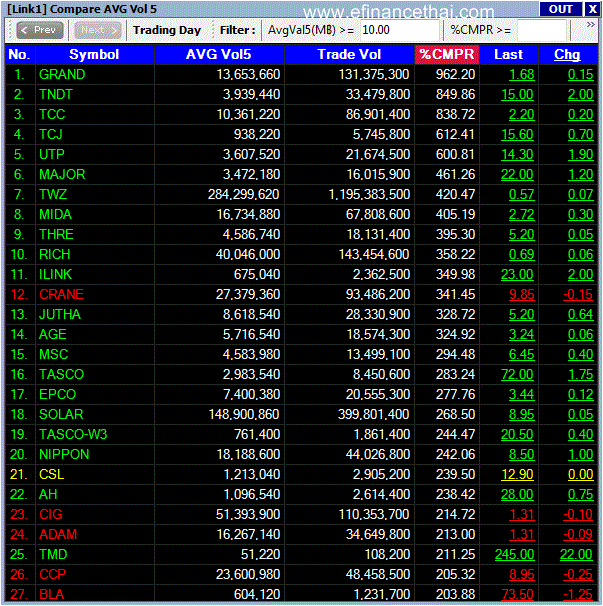This screenshot has width=603, height=606.
Task: Click JUTHA change value 0.64
Action: coord(580,315)
